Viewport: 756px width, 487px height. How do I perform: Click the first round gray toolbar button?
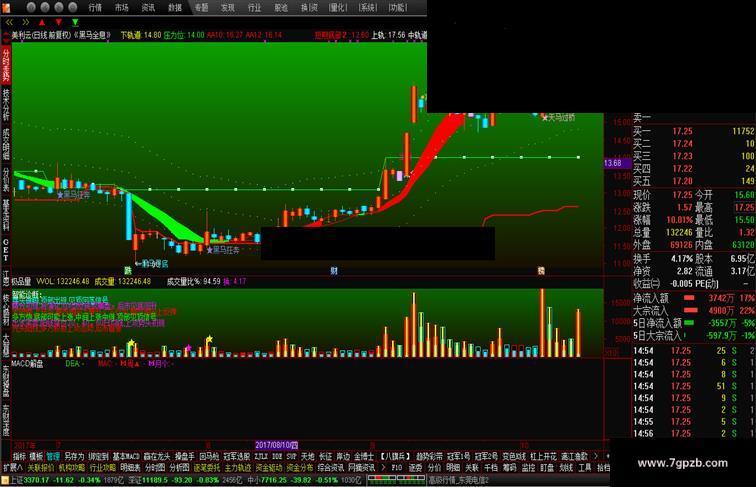31,7
